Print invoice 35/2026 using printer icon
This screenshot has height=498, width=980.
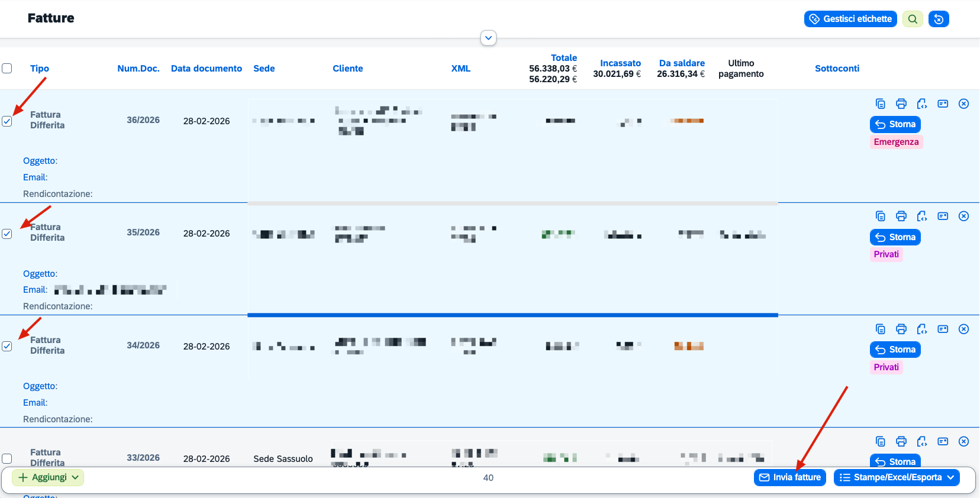point(901,216)
